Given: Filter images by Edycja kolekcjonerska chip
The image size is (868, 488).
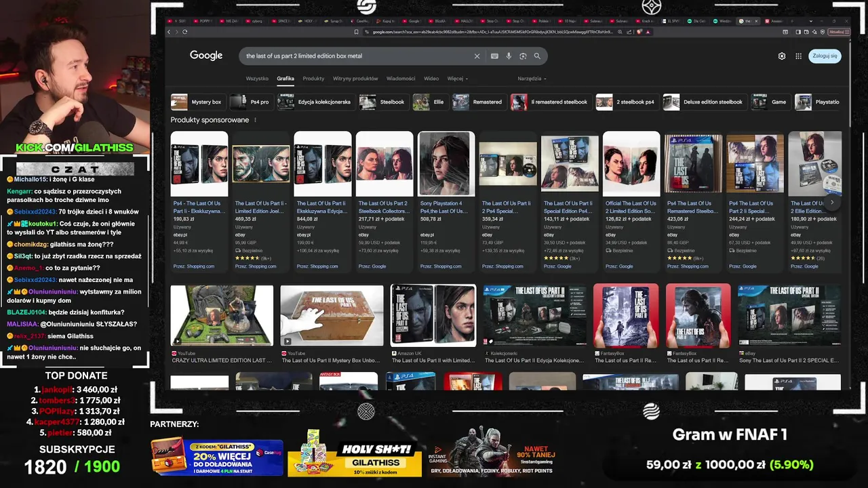Looking at the screenshot, I should tap(316, 102).
